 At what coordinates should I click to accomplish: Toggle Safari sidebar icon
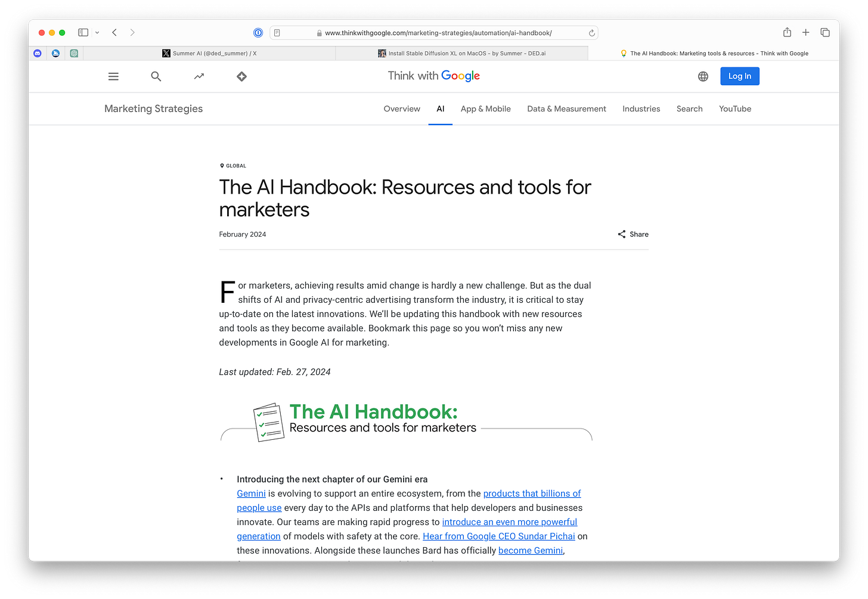[83, 32]
